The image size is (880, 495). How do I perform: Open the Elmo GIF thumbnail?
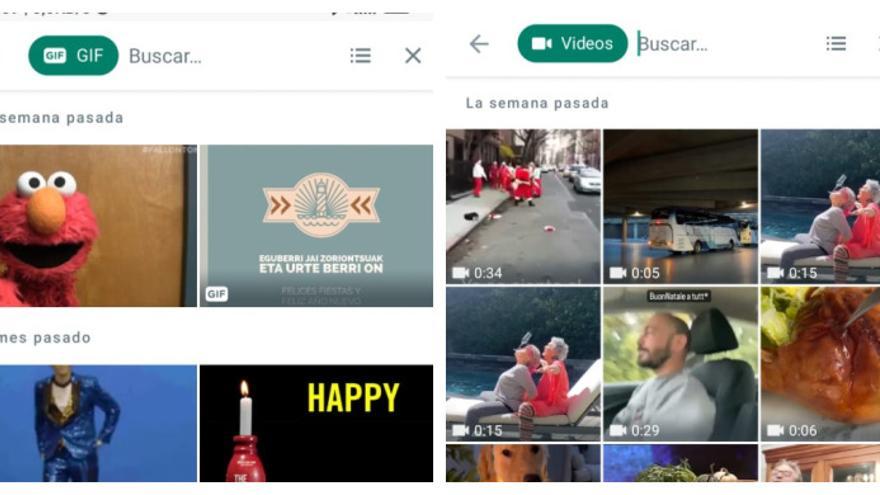pos(98,226)
